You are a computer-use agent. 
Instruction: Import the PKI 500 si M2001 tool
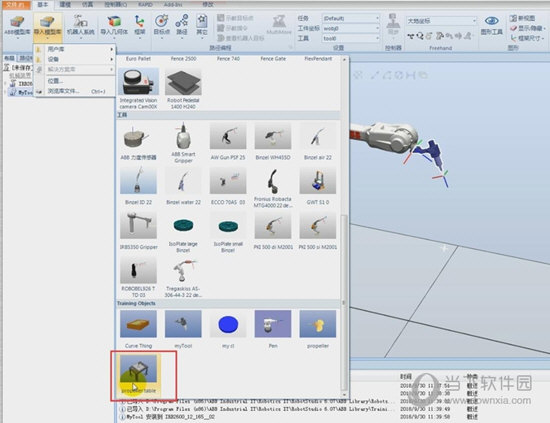(318, 231)
